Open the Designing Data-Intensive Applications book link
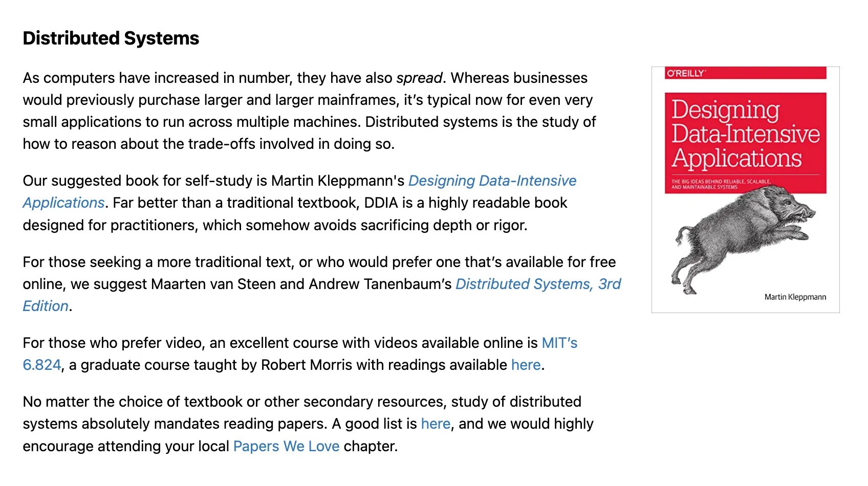This screenshot has height=486, width=868. point(492,181)
